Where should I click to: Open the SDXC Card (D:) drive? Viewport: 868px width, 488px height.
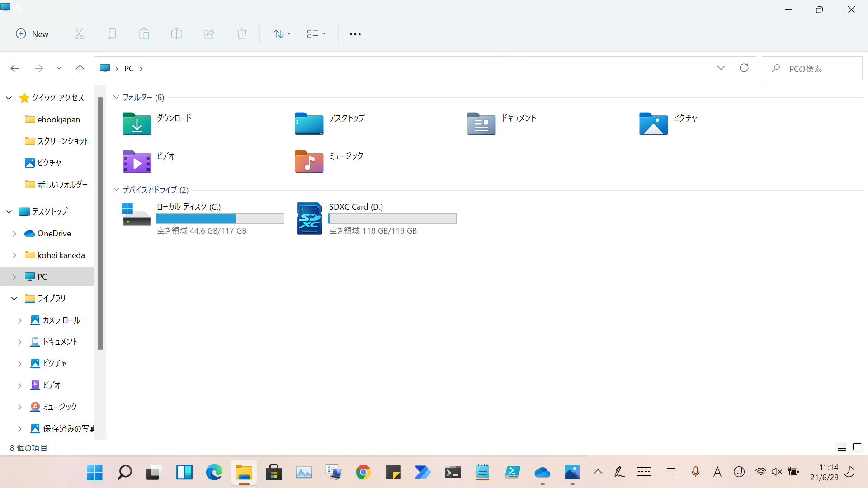(x=310, y=218)
